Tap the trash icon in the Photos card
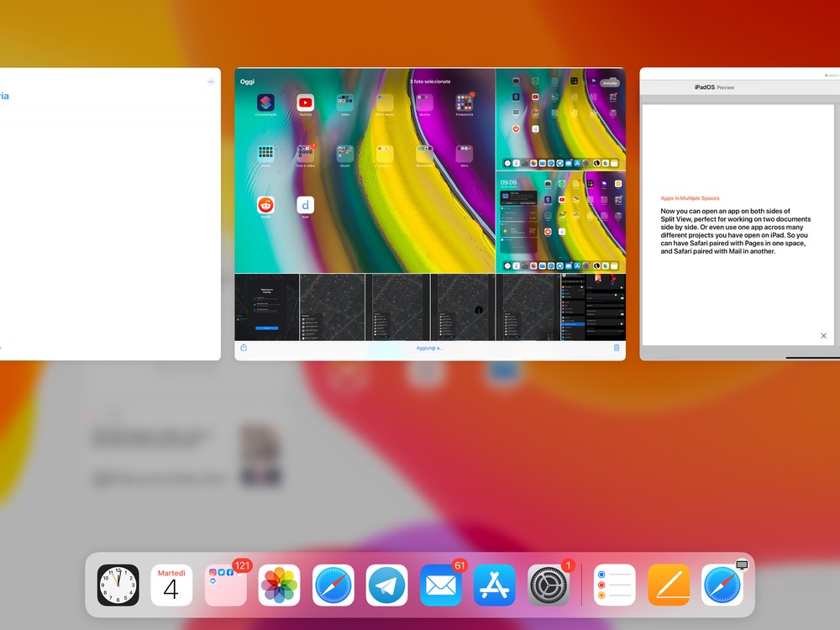This screenshot has width=840, height=630. tap(617, 348)
